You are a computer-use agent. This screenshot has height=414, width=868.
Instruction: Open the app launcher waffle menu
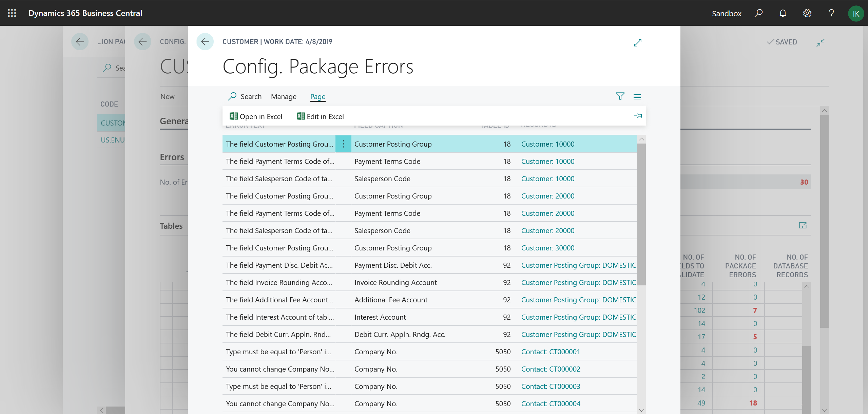tap(12, 13)
